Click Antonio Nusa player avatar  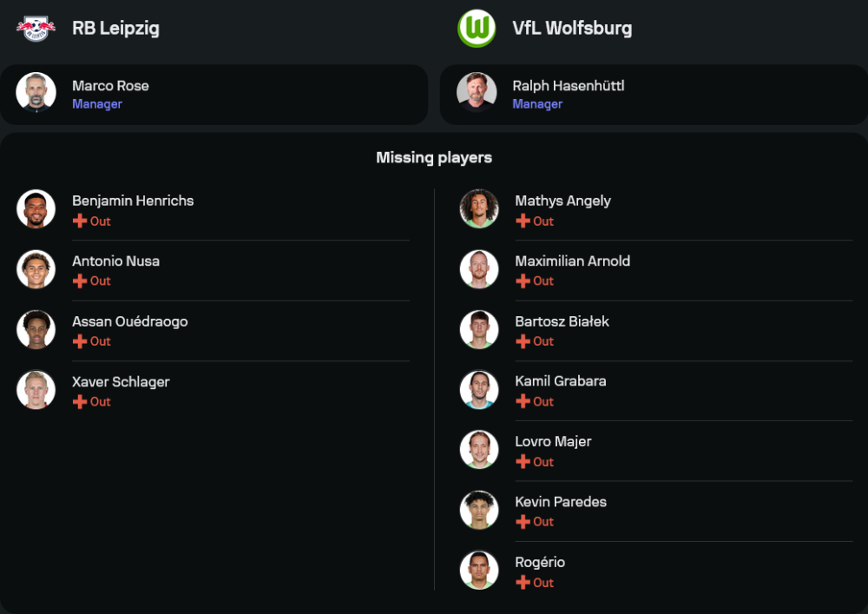tap(36, 269)
